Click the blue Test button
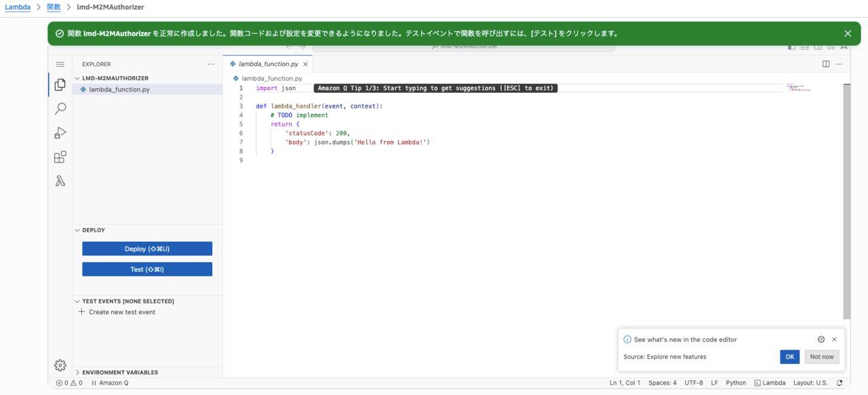 click(x=147, y=270)
